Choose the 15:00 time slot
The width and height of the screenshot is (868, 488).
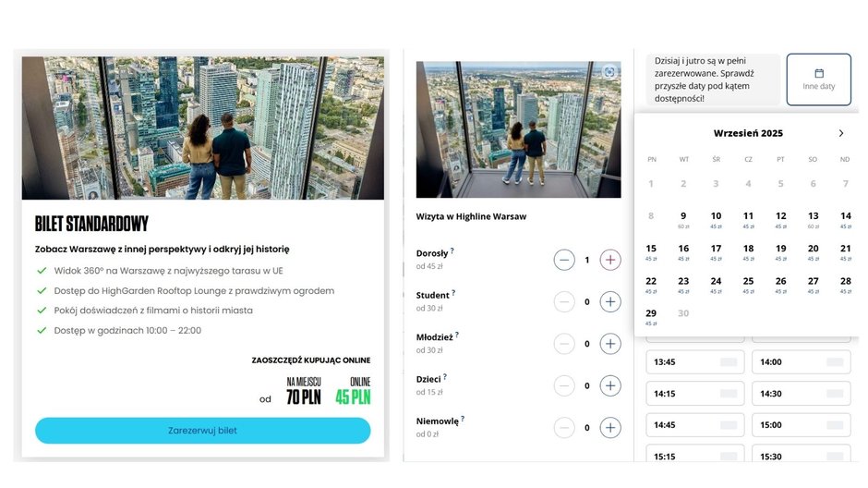click(x=801, y=425)
